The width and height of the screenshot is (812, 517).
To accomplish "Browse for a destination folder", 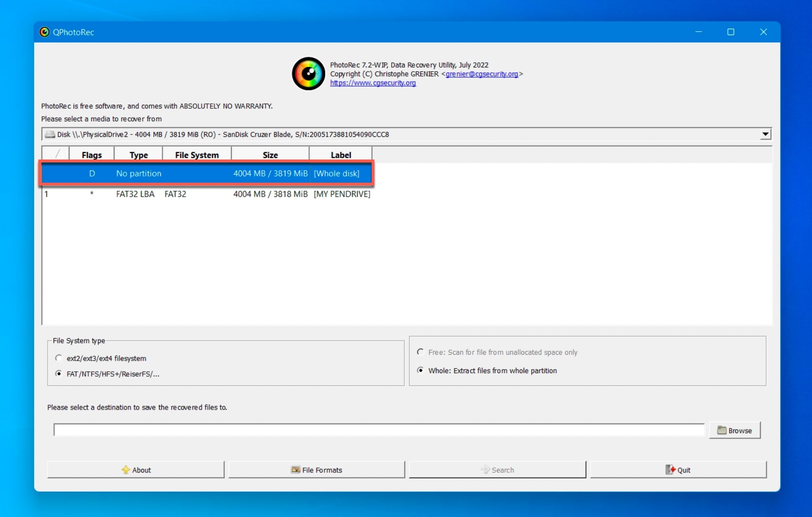I will tap(735, 431).
